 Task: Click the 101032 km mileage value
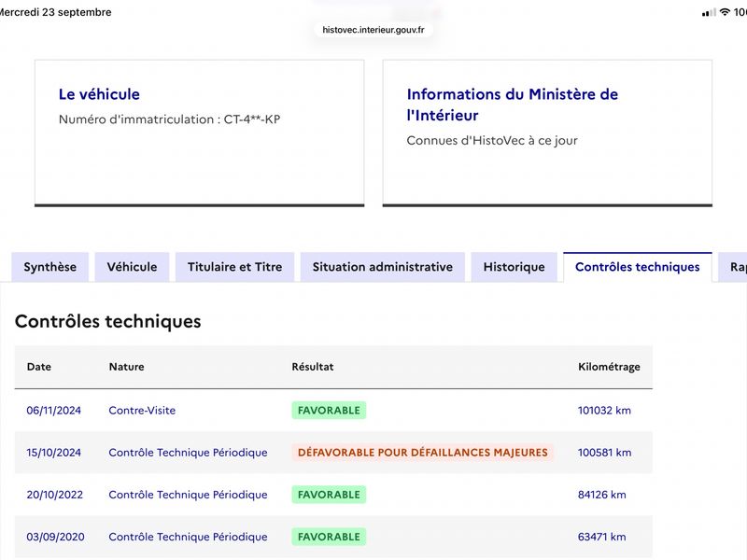click(x=604, y=411)
